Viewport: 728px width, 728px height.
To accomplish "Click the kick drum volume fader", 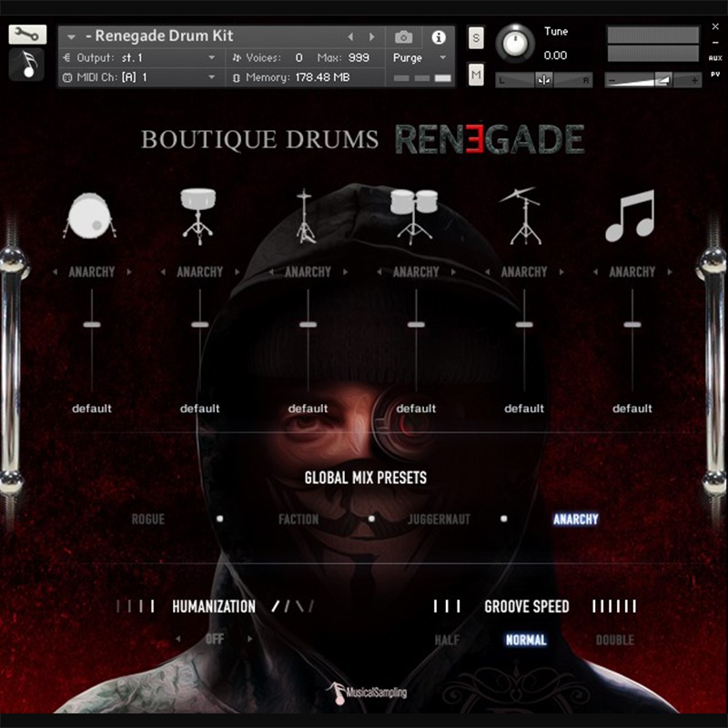I will [92, 325].
